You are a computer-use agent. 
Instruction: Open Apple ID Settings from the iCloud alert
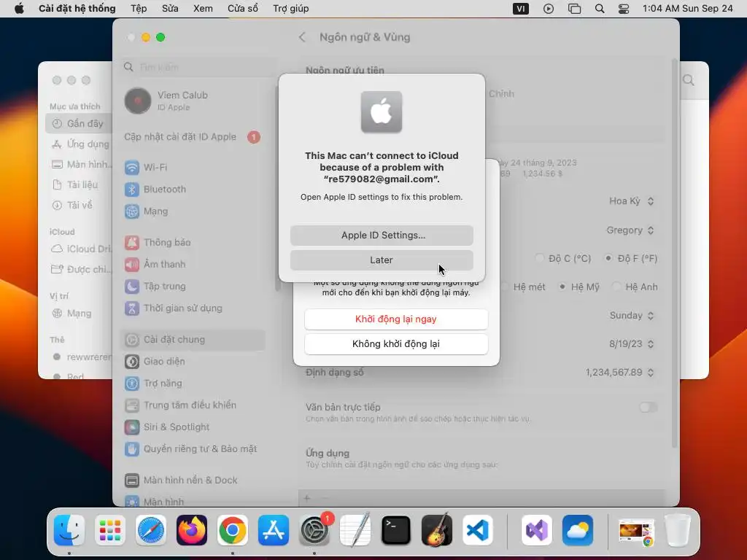coord(382,236)
